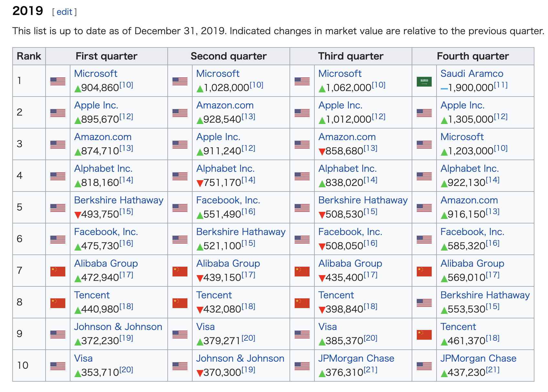The width and height of the screenshot is (548, 392).
Task: Open Facebook, Inc. link in Fourth quarter
Action: pos(472,232)
